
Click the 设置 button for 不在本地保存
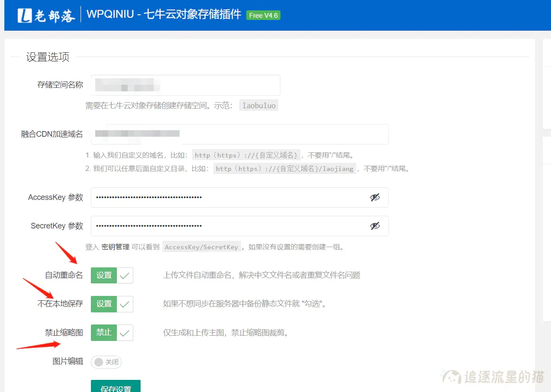point(103,304)
